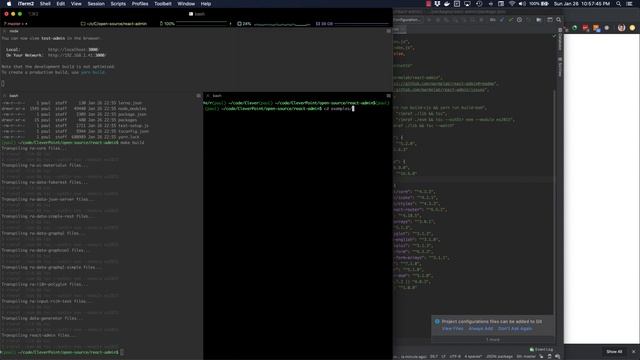Click the IDE window layout icon beside search
This screenshot has width=640, height=360.
[x=550, y=20]
